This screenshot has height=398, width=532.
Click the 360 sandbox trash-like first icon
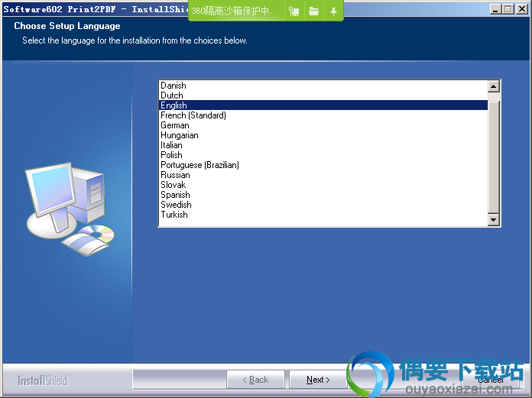coord(294,11)
